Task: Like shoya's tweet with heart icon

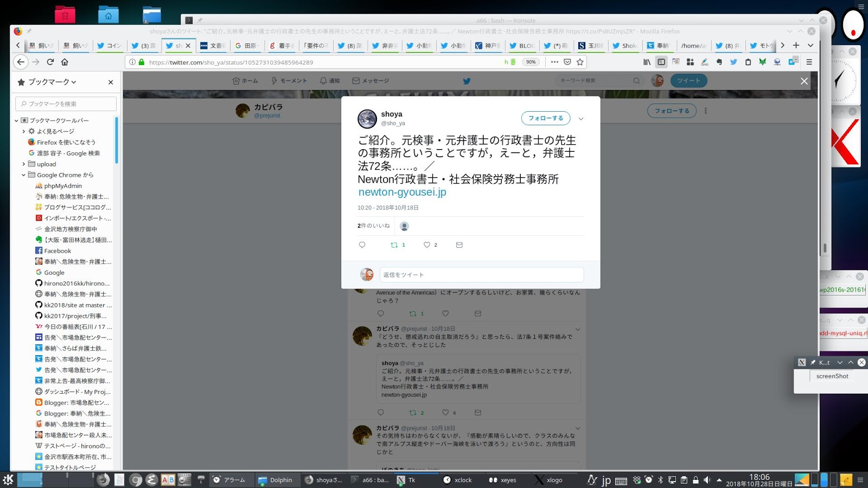Action: [x=427, y=245]
